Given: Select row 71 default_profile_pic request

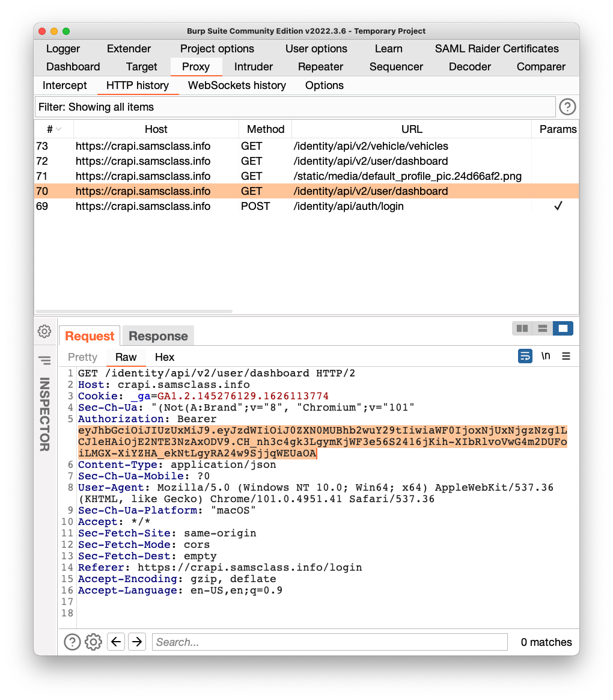Looking at the screenshot, I should pos(306,176).
